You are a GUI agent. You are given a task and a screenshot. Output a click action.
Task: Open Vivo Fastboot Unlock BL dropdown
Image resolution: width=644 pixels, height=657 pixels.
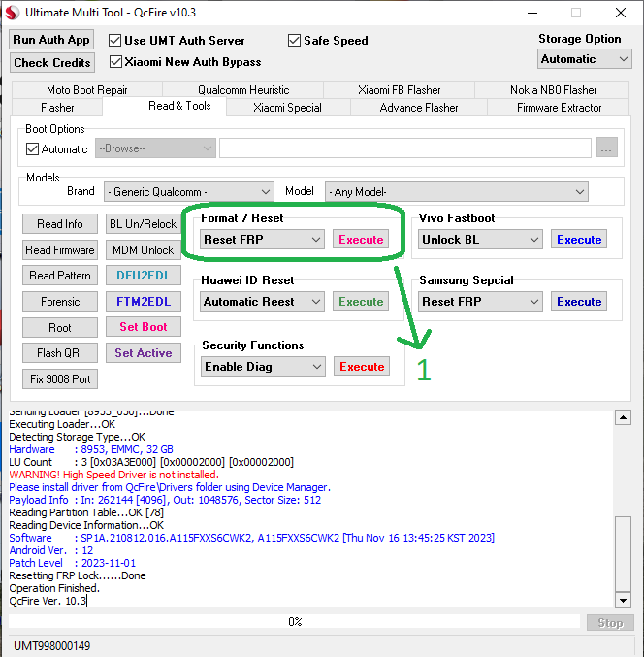(480, 240)
